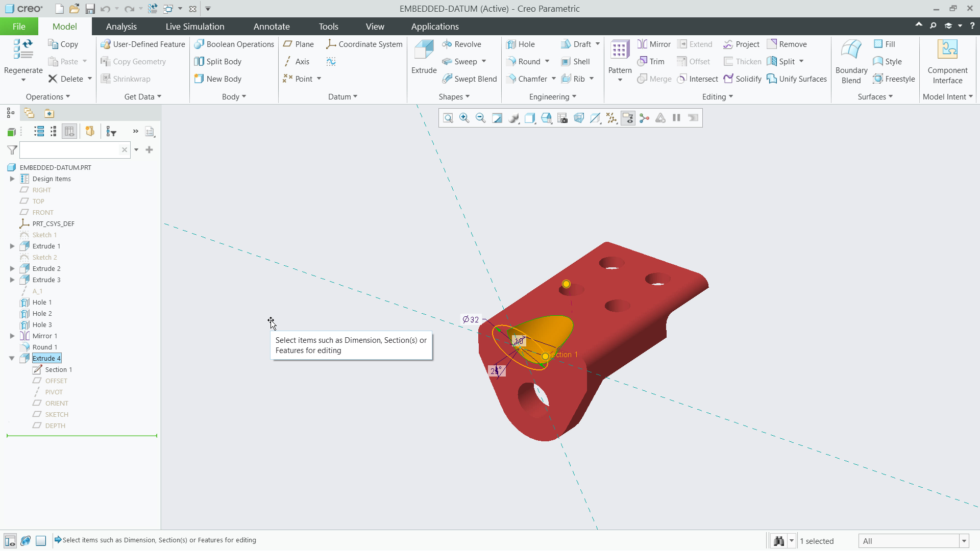Choose the Mirror editing tool

[654, 44]
